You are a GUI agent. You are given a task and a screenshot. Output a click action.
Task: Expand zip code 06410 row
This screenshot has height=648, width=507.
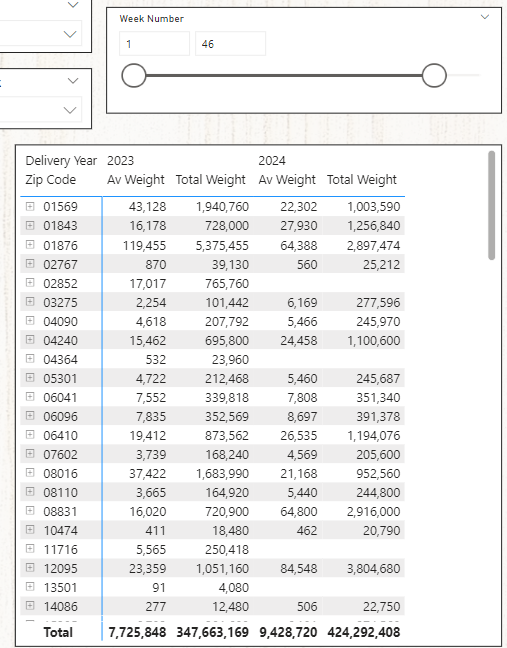30,434
